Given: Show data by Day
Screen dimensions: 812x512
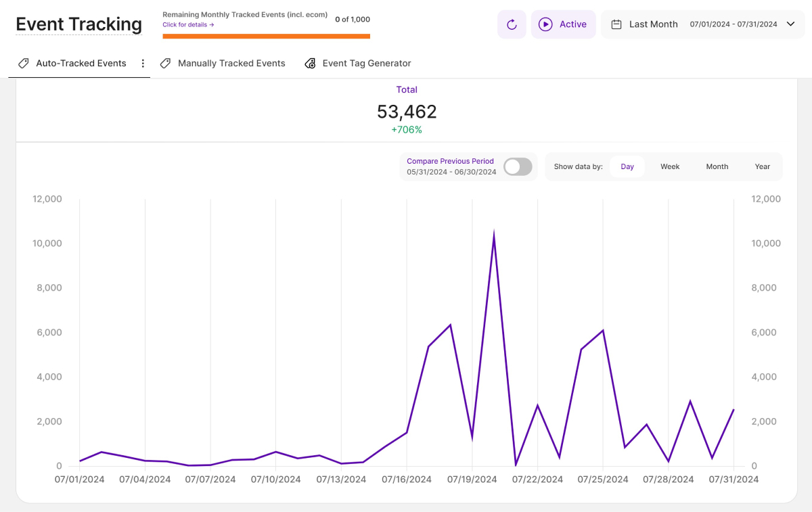Looking at the screenshot, I should 627,166.
